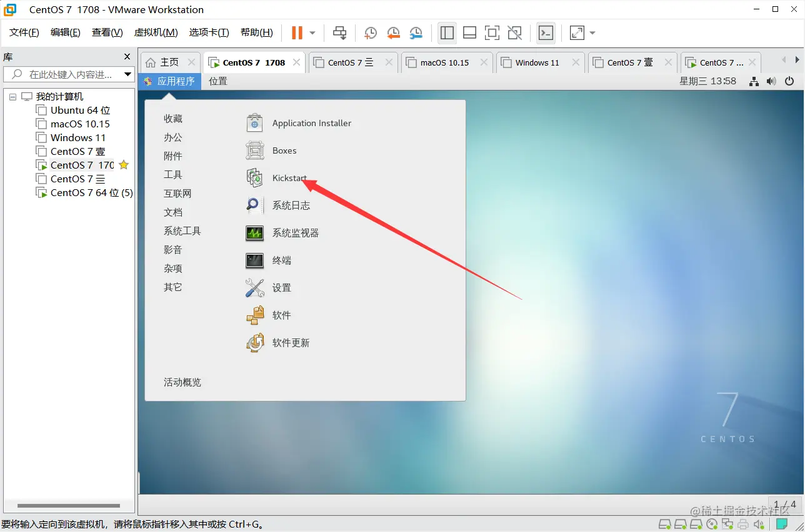This screenshot has width=805, height=532.
Task: Click the library panel horizontal scrollbar
Action: coord(69,506)
